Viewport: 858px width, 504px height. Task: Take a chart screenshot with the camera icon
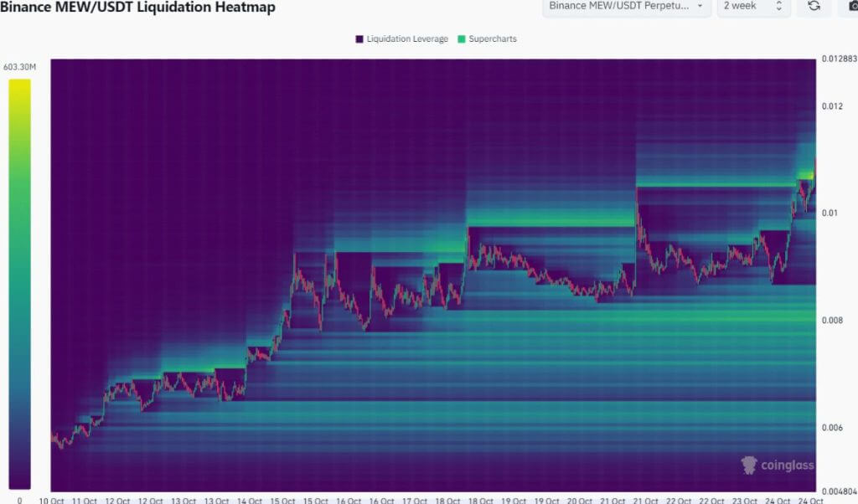click(848, 6)
